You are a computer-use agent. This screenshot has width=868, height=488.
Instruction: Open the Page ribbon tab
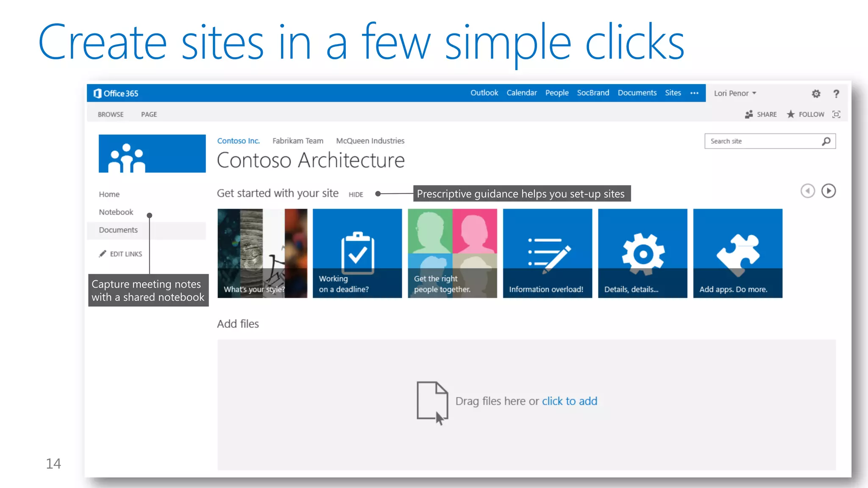coord(149,114)
